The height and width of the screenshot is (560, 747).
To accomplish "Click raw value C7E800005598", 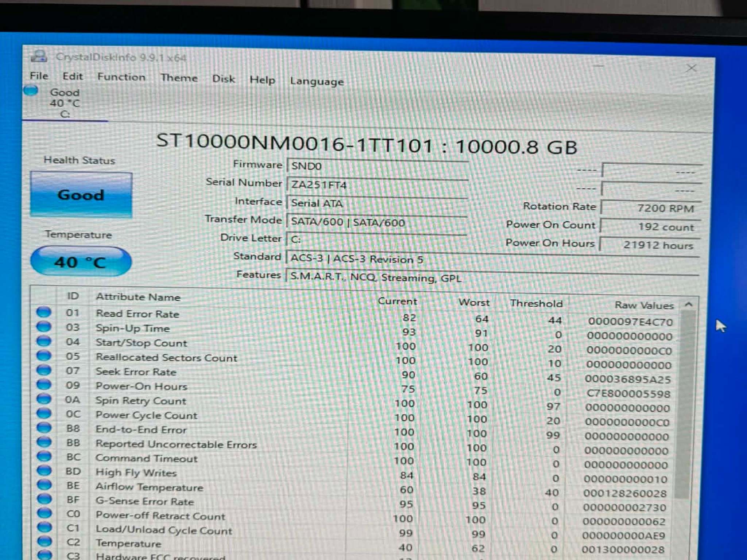I will 628,394.
